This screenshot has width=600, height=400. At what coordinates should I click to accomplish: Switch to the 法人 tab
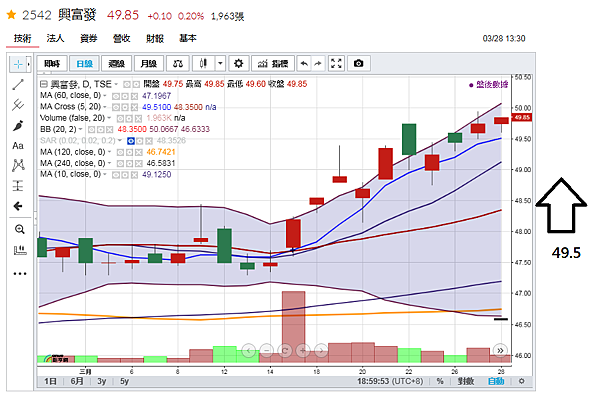coord(55,38)
